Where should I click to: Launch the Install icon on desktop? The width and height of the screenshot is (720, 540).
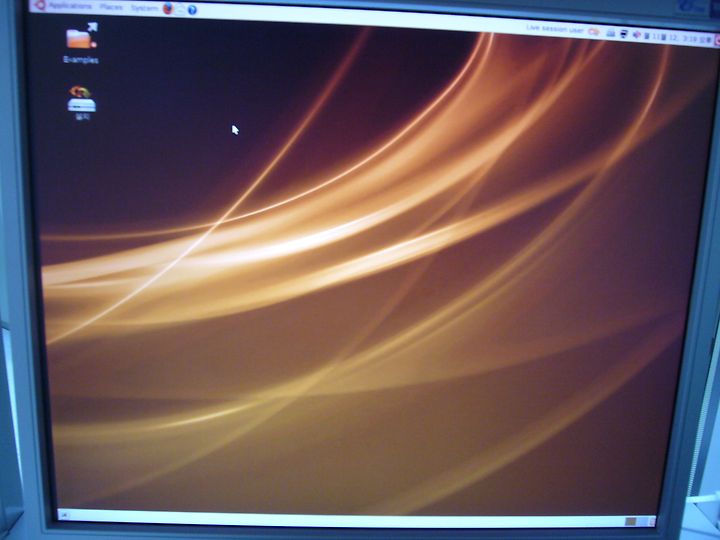82,103
